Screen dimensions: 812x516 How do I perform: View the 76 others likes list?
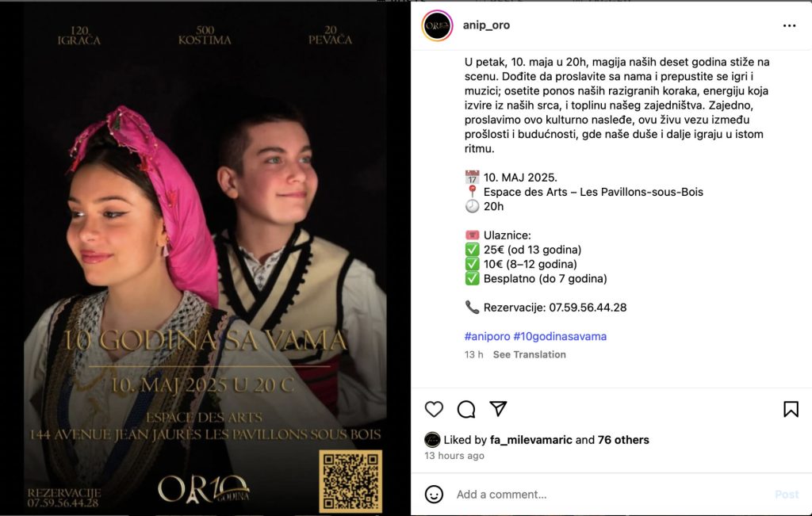point(623,440)
